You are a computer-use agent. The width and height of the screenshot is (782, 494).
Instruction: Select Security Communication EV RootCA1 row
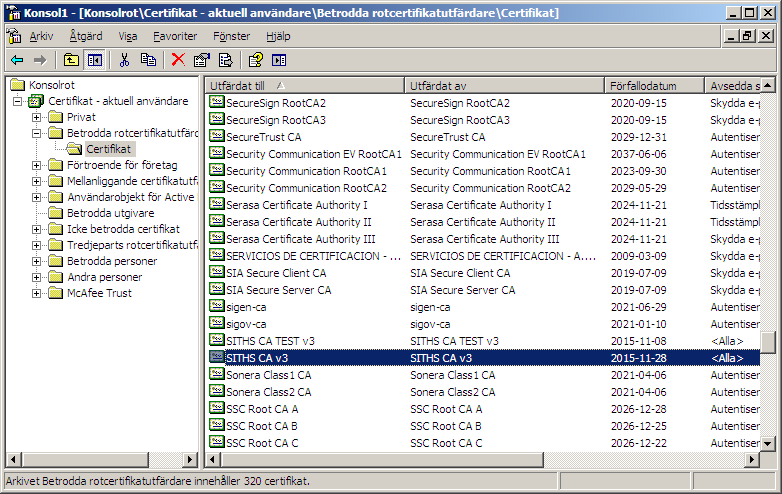483,154
